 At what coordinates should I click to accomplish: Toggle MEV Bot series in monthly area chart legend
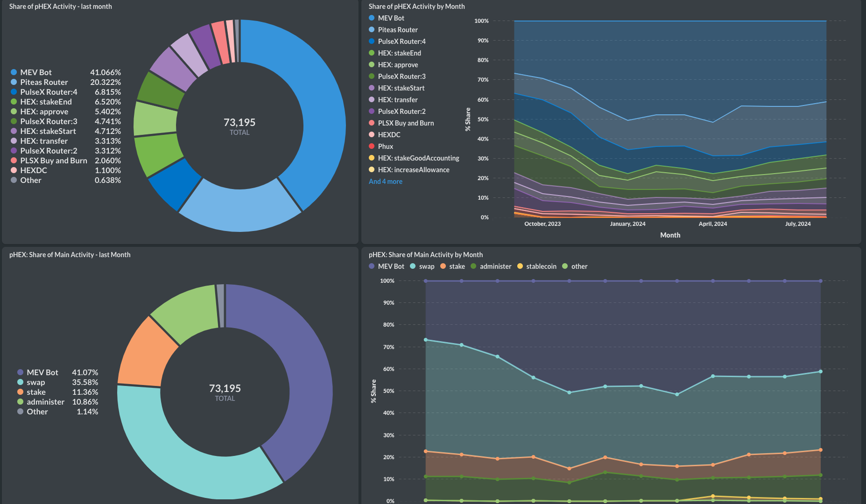387,18
